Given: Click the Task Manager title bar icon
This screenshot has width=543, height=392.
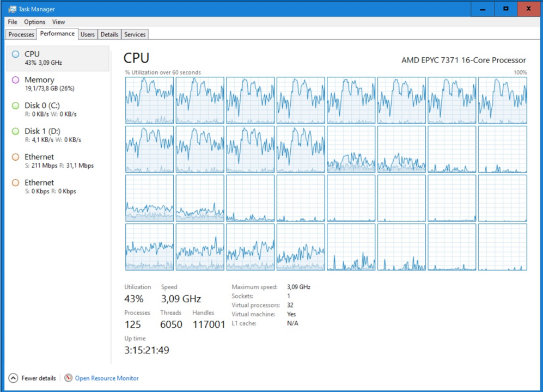Looking at the screenshot, I should tap(12, 9).
